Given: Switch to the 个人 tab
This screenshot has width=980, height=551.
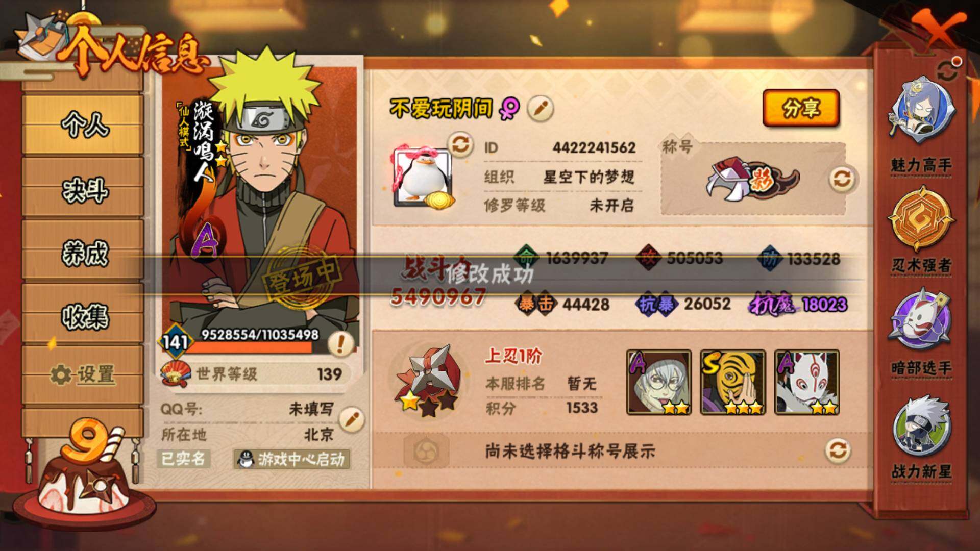Looking at the screenshot, I should tap(83, 124).
